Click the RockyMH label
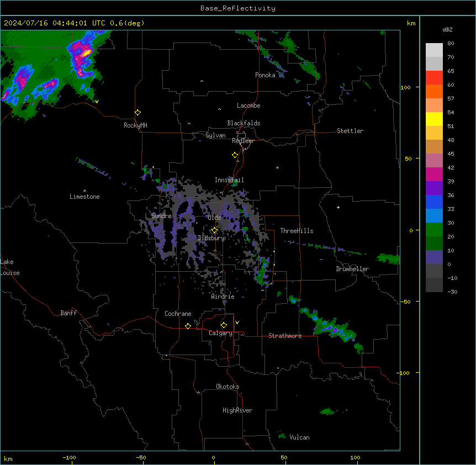Image resolution: width=476 pixels, height=465 pixels. click(x=135, y=125)
